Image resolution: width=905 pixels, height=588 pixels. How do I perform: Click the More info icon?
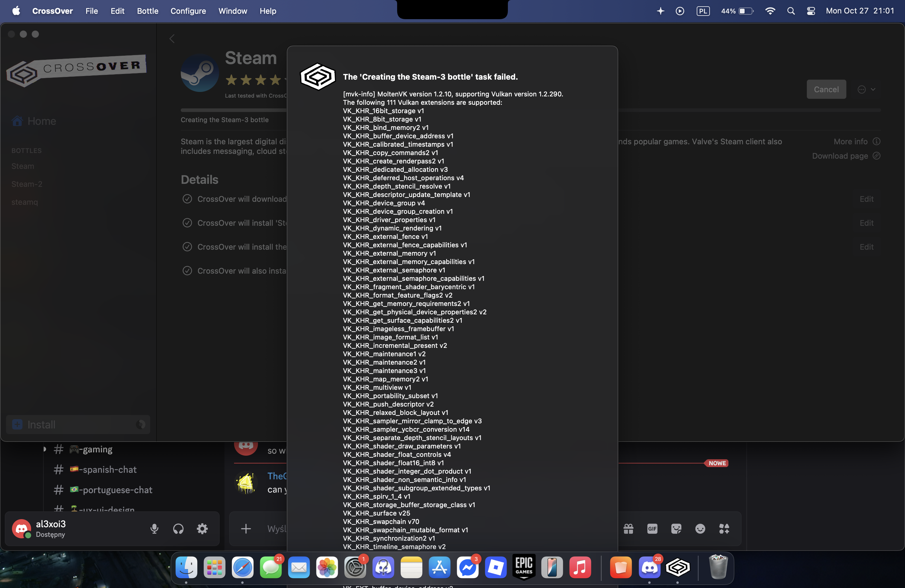877,142
